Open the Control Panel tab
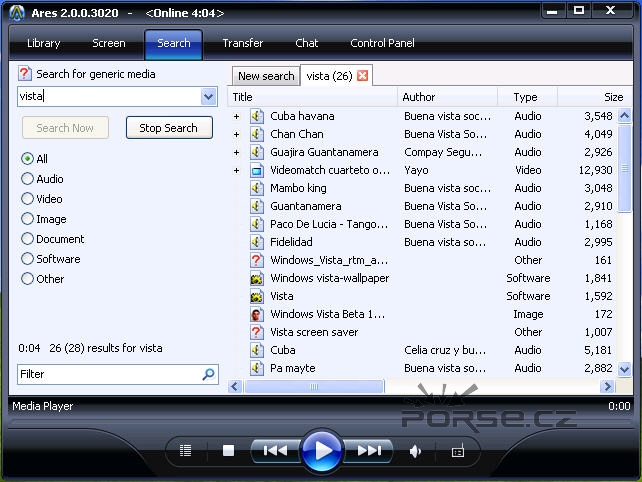Screen dimensions: 642x482 point(382,44)
